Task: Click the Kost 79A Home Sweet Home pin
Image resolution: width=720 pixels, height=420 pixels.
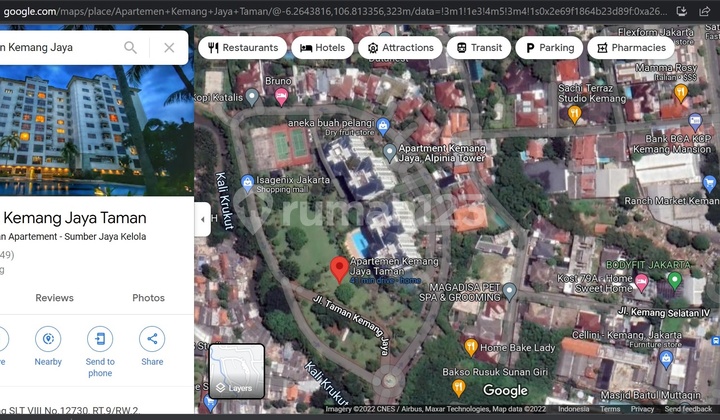Action: point(641,282)
